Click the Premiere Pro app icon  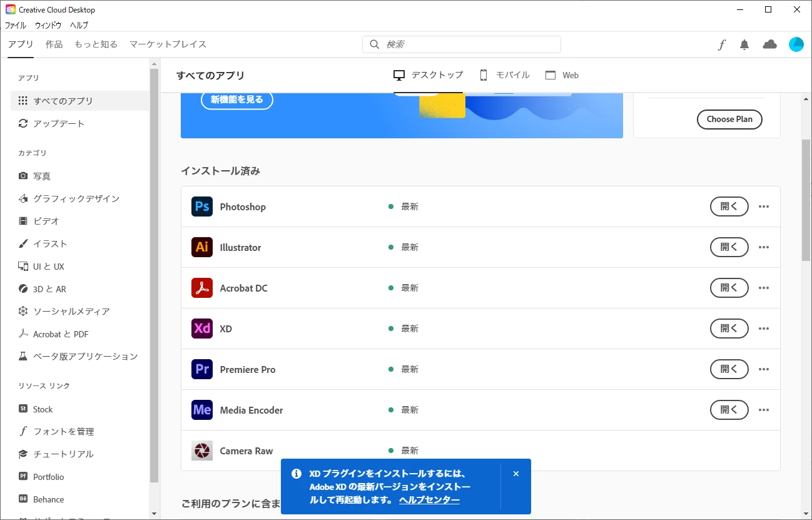[202, 369]
